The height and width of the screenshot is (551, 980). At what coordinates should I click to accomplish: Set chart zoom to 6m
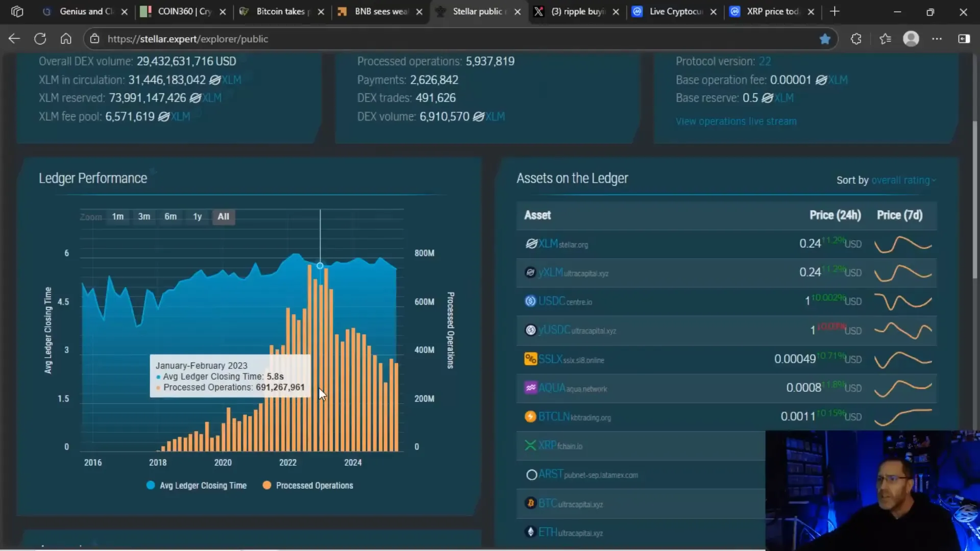click(x=170, y=216)
